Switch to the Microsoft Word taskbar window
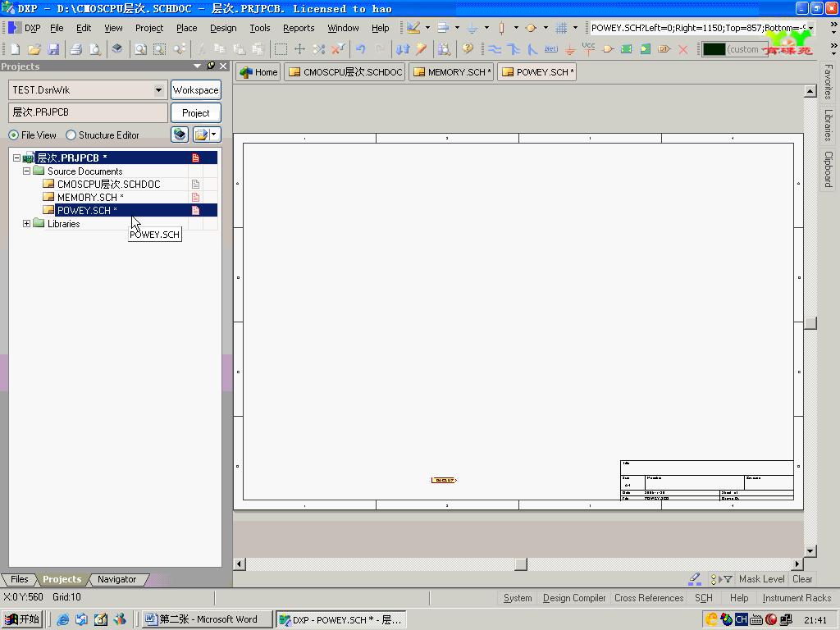840x630 pixels. coord(207,619)
